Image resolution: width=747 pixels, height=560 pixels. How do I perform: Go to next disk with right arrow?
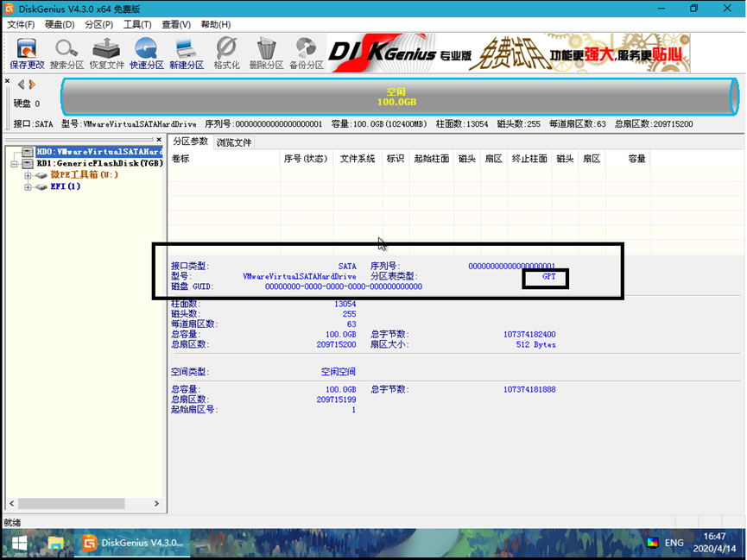pos(32,85)
